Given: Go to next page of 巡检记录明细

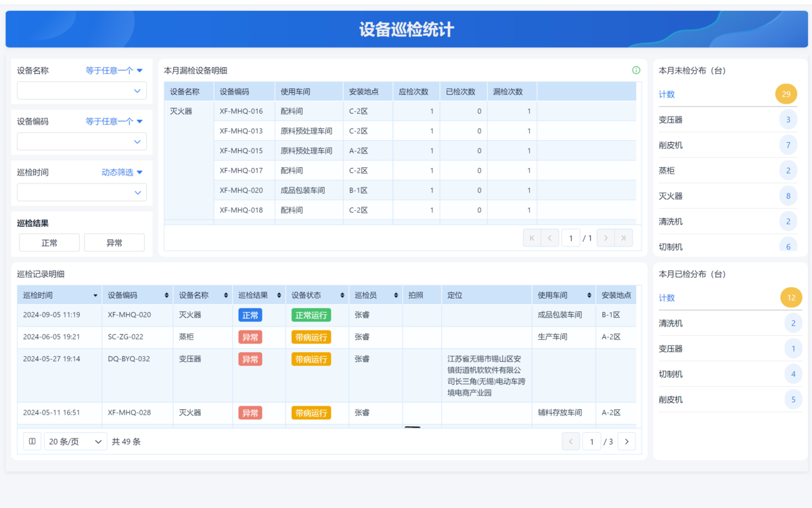Looking at the screenshot, I should point(627,442).
